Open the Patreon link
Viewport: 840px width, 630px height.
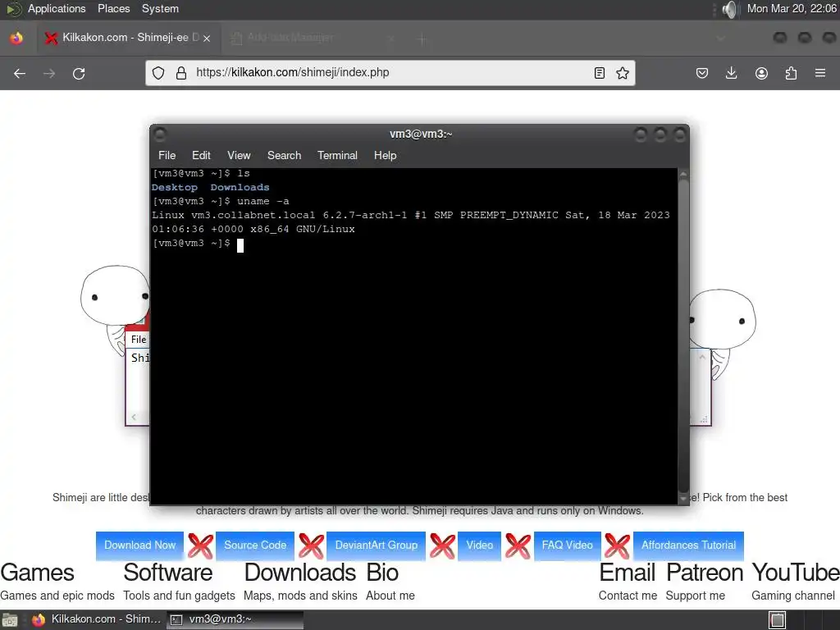tap(705, 573)
